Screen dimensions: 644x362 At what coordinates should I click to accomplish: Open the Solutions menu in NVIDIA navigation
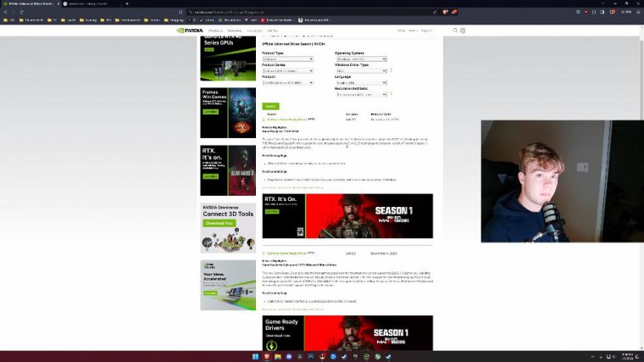(235, 30)
